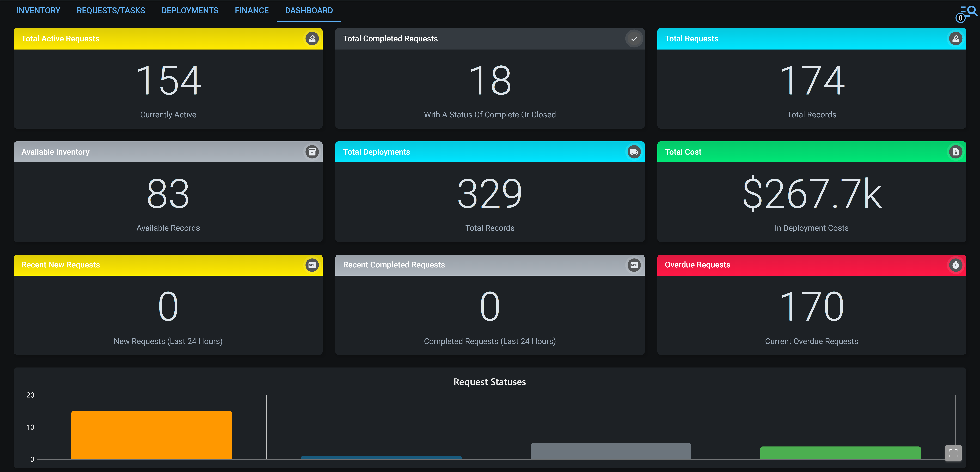
Task: Click the inbox icon on Total Active Requests header
Action: pos(312,38)
